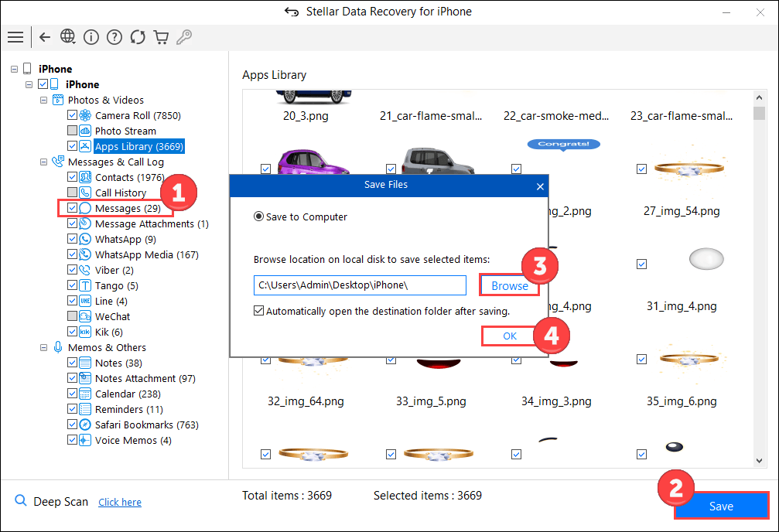Click the Camera Roll icon
Screen dimensions: 779x532
(85, 116)
